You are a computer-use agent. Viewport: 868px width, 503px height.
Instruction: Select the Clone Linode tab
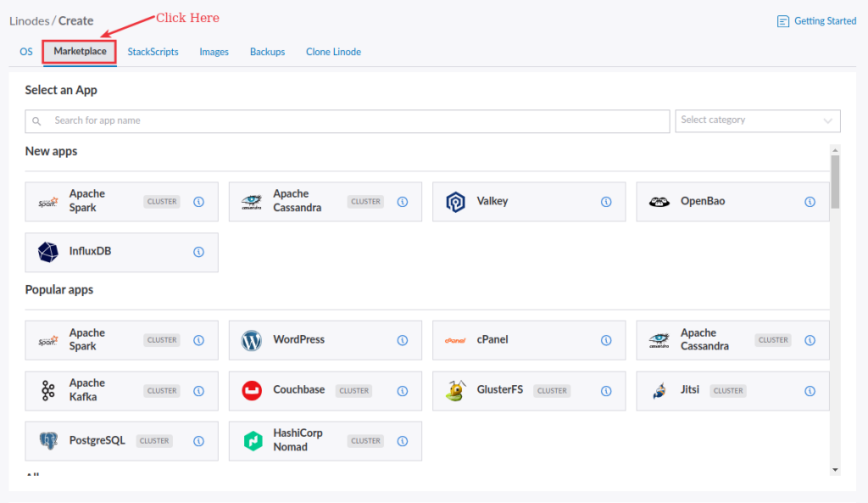pos(333,52)
